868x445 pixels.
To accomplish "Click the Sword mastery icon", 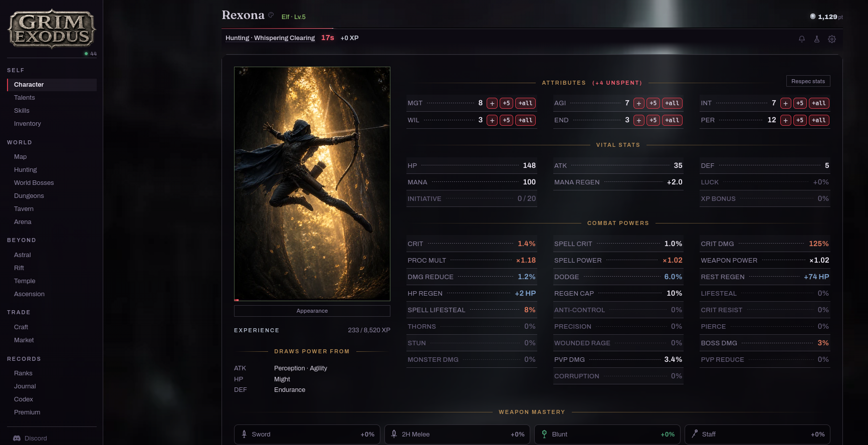I will pos(244,434).
